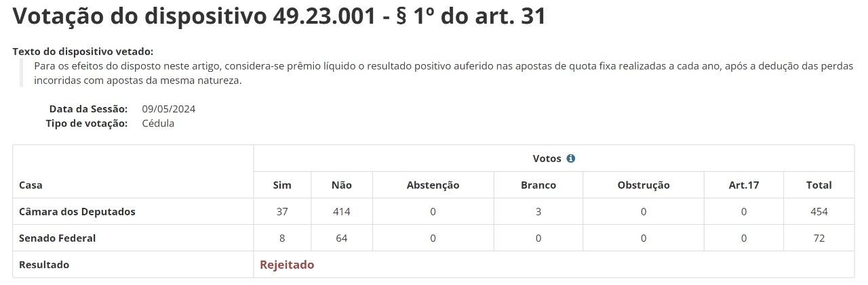Screen dimensions: 868x285
Task: Click the info icon next to Votos
Action: click(570, 158)
